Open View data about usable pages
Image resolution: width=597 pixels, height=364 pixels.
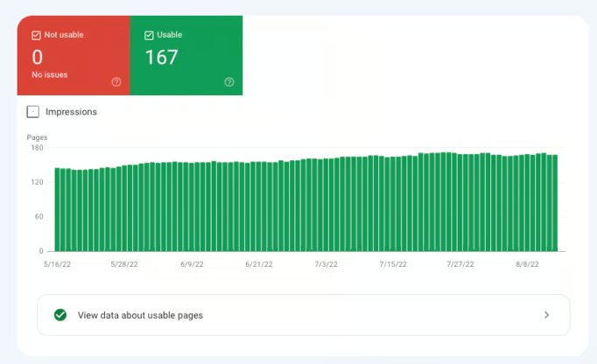click(x=304, y=315)
